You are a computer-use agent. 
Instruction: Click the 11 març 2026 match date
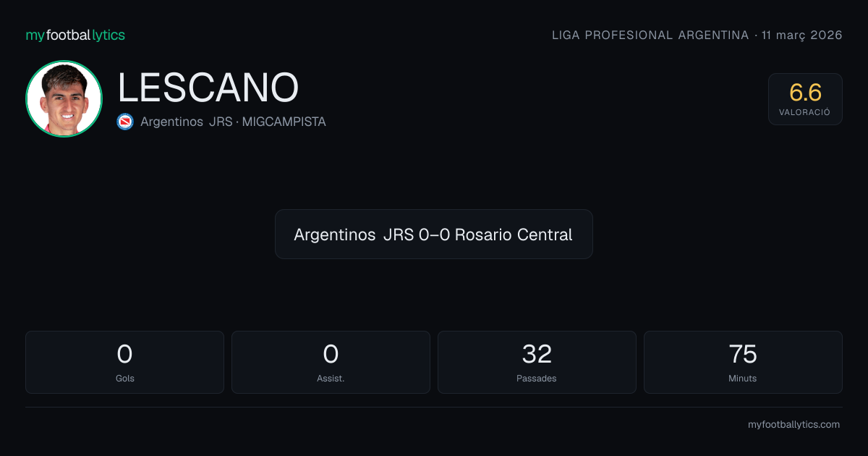(801, 35)
